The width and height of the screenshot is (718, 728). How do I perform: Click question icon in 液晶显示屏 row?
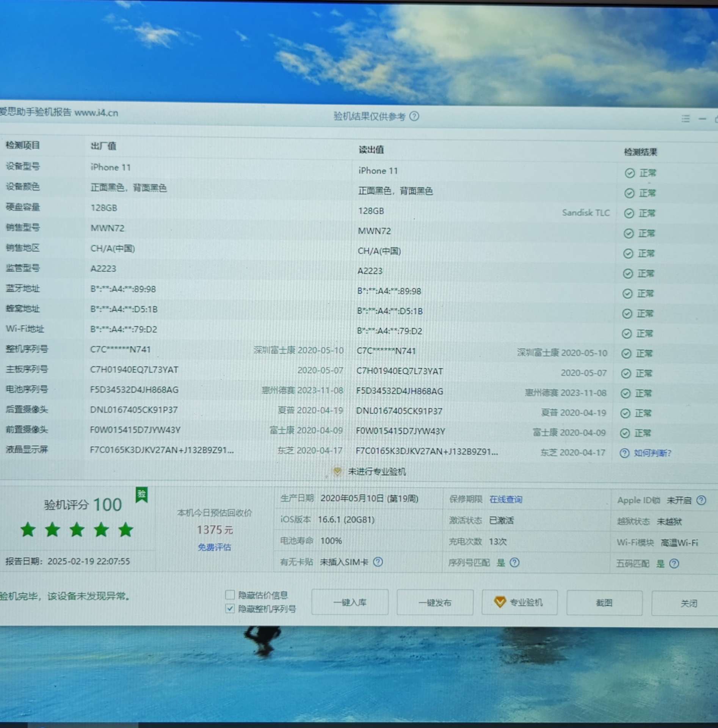(624, 453)
